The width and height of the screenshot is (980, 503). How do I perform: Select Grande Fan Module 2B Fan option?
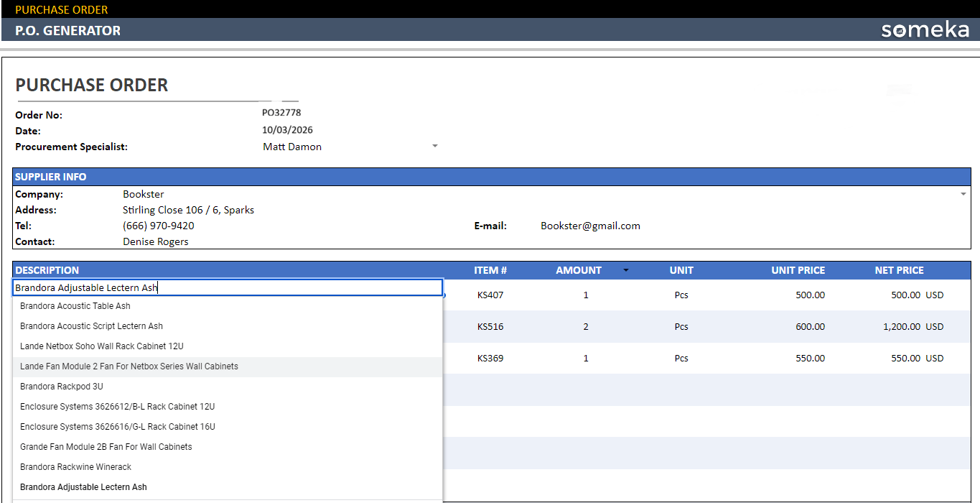pos(106,447)
